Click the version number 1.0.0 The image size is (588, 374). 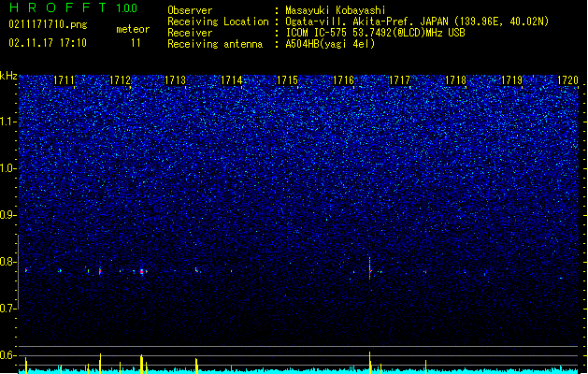coord(127,8)
